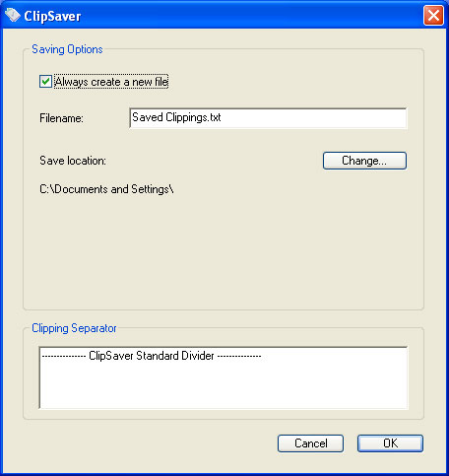Click inside the Clipping Separator text area
The image size is (449, 476).
[224, 377]
